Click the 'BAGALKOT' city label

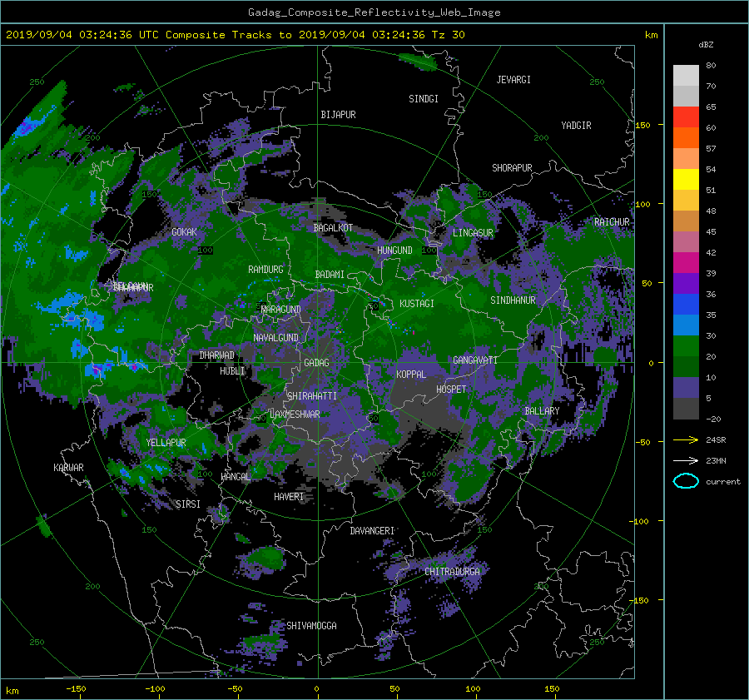pyautogui.click(x=333, y=228)
